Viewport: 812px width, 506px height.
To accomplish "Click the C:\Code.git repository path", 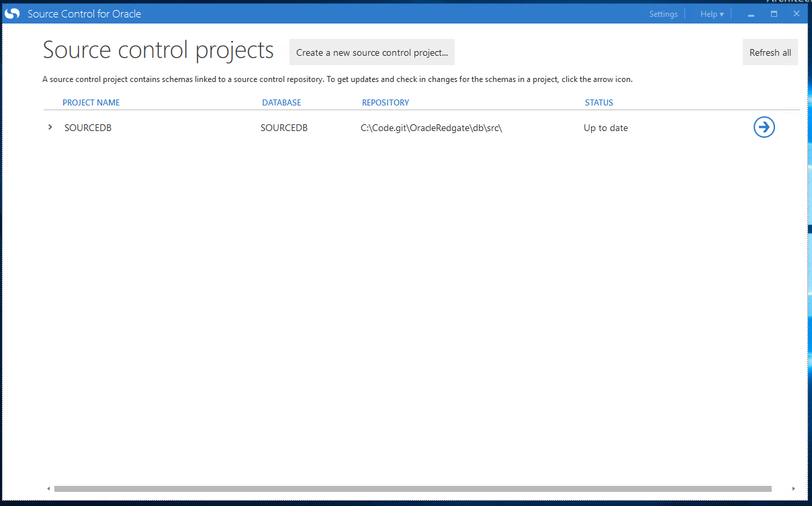I will 431,128.
